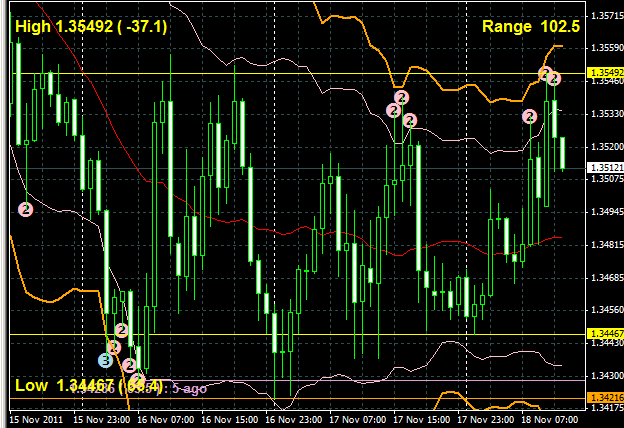Viewport: 624px width, 428px height.
Task: Click the pink 2 marker touching the High line
Action: (x=546, y=73)
